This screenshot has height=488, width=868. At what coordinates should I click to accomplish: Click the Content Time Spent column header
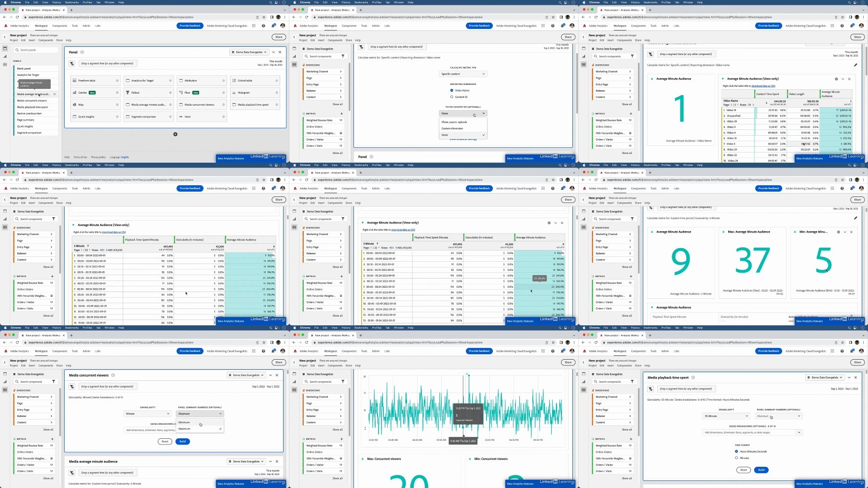[x=771, y=94]
